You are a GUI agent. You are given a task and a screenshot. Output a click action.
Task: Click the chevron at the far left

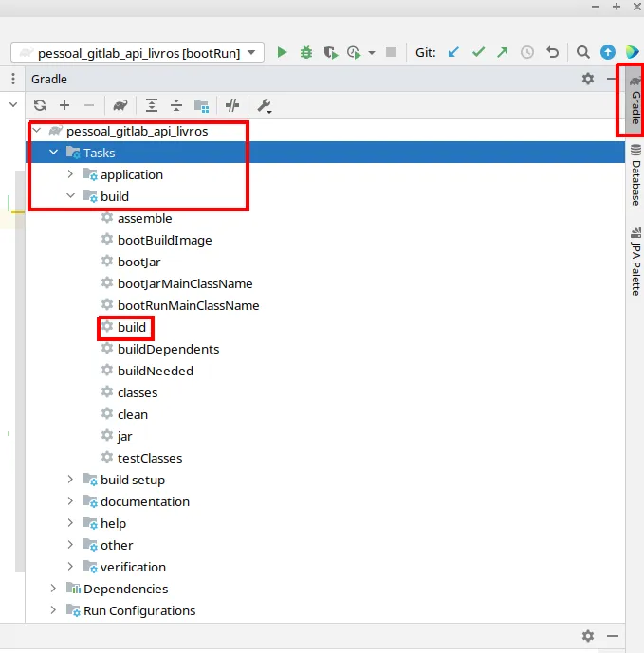(x=13, y=105)
